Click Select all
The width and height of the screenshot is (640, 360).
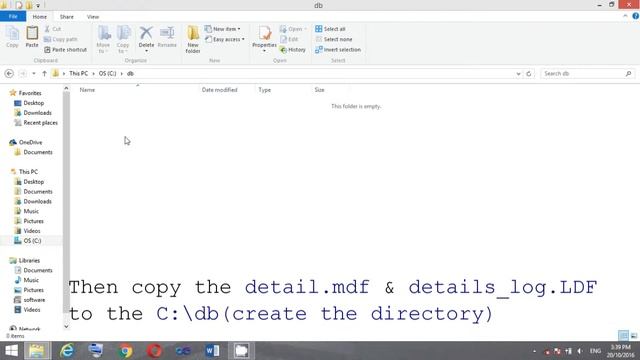click(x=330, y=29)
